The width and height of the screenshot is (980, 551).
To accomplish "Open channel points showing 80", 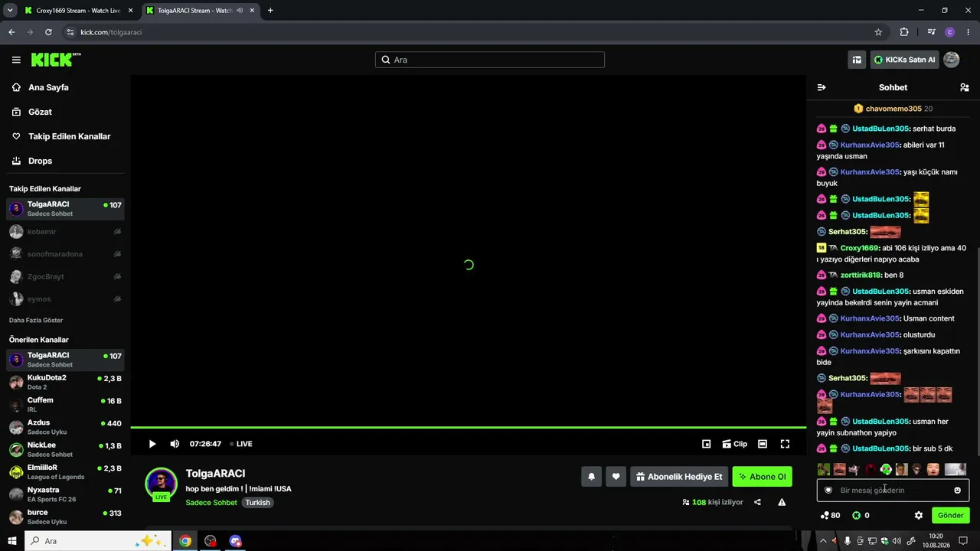I will pyautogui.click(x=830, y=515).
